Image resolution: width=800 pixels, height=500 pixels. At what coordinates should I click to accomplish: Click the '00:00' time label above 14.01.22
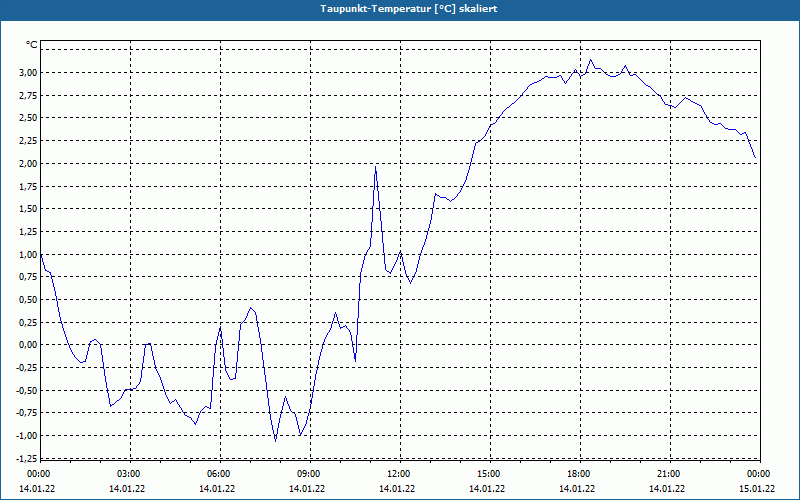pos(38,474)
